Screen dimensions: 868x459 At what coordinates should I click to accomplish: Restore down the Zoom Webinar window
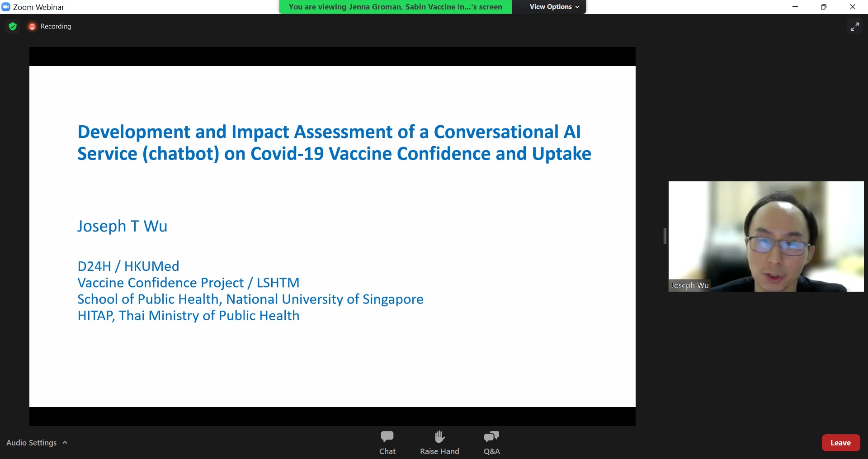(824, 7)
